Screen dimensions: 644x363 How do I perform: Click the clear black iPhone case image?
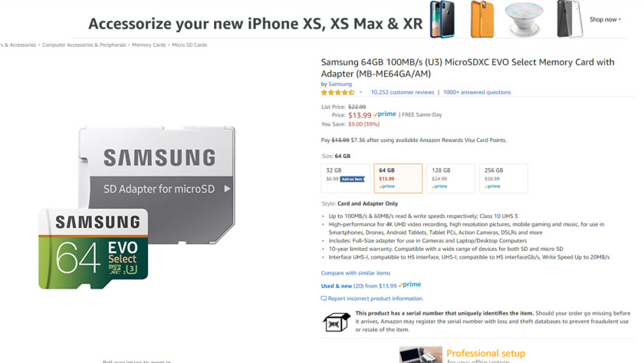pyautogui.click(x=570, y=19)
